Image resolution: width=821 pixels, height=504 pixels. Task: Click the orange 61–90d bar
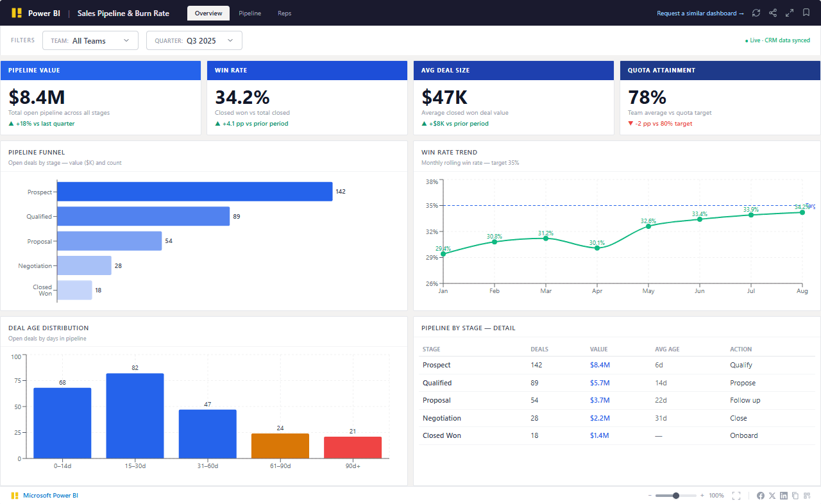point(280,446)
